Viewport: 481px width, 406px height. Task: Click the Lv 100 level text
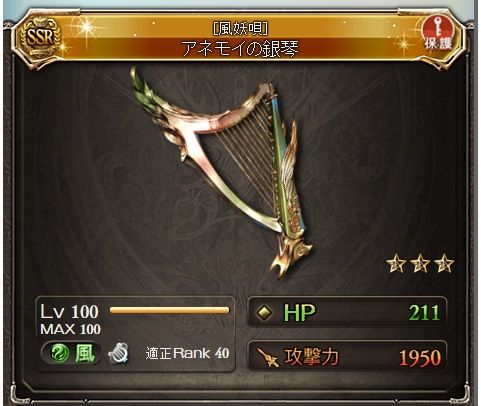(x=69, y=312)
